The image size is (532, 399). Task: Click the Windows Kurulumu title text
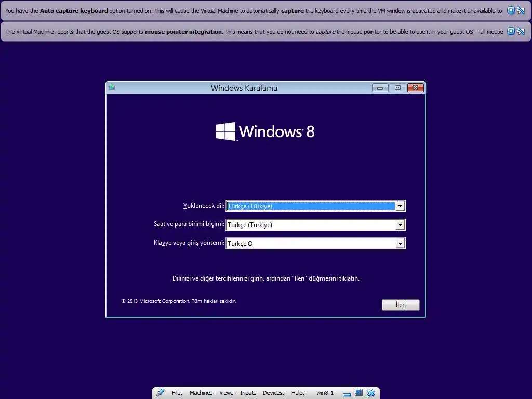pos(244,88)
